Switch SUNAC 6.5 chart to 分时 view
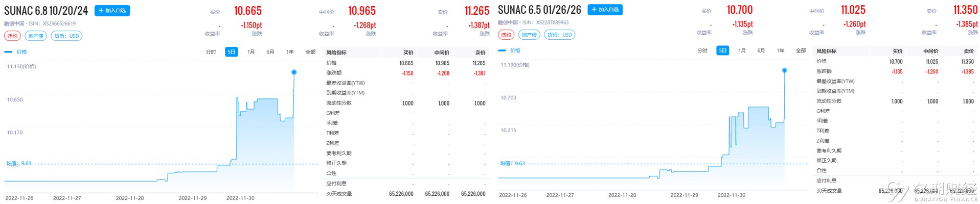Screen dimensions: 980x204 pyautogui.click(x=702, y=50)
